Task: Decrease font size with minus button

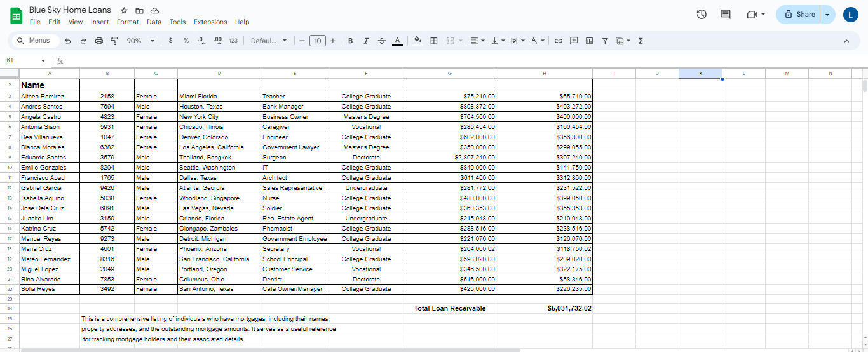Action: click(x=302, y=41)
